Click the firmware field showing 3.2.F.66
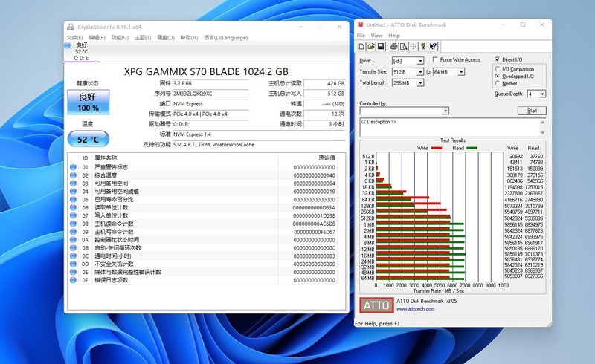Viewport: 595px width, 364px height. (210, 83)
